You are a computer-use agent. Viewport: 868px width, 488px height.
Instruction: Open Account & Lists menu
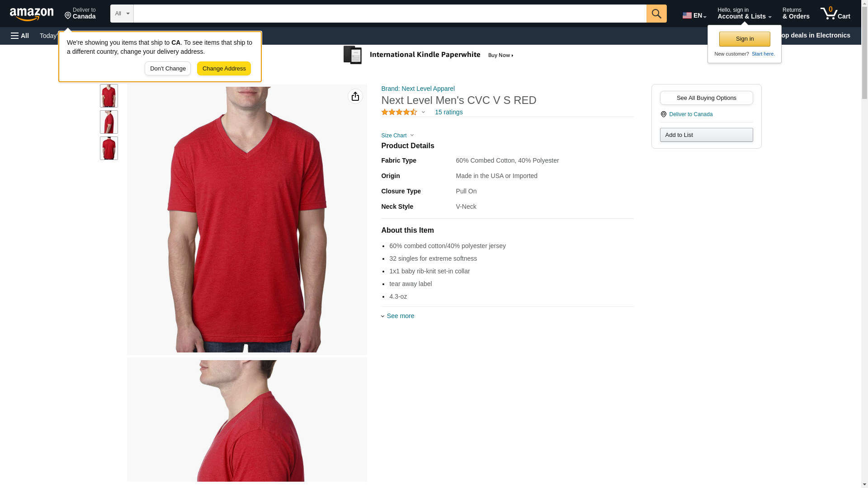(x=744, y=14)
